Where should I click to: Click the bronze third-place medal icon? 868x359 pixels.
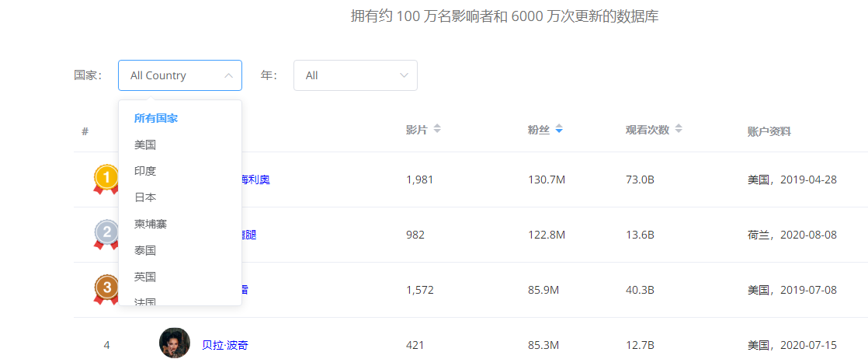pyautogui.click(x=106, y=289)
